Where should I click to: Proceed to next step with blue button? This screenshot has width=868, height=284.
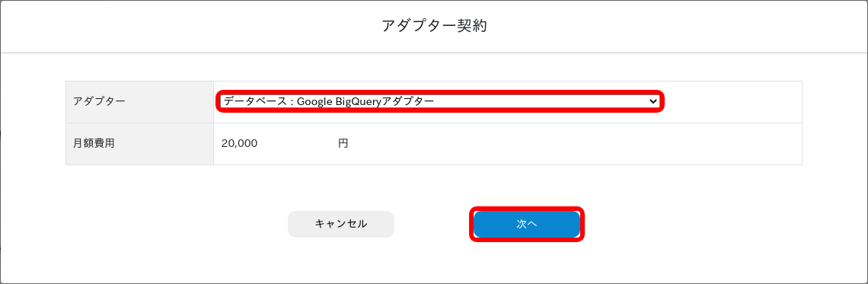[526, 224]
